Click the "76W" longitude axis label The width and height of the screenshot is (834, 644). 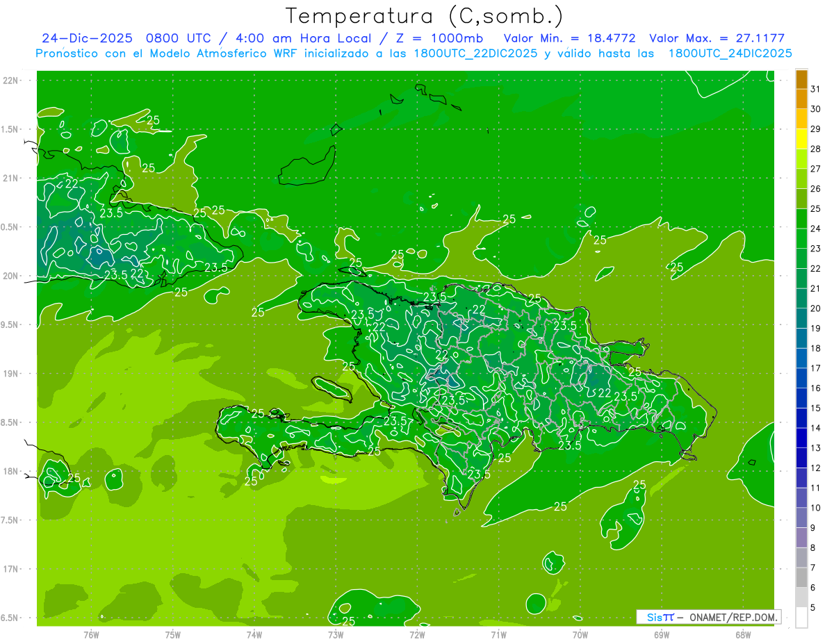pos(91,634)
